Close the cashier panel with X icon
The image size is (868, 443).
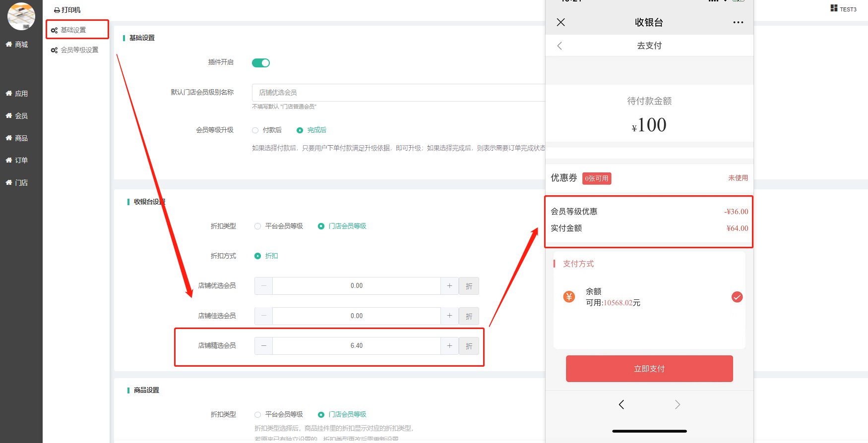[560, 22]
